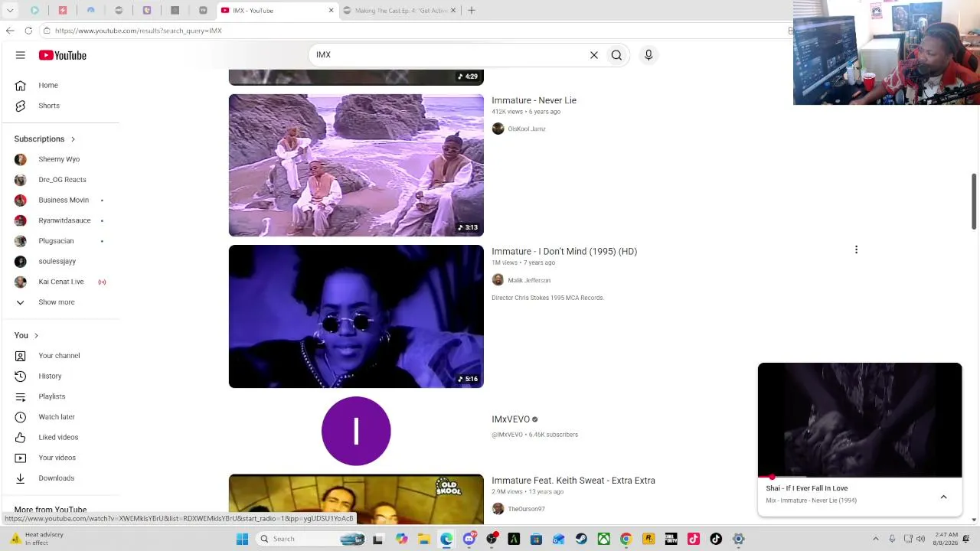Visit TheOurson97 channel

pos(526,509)
